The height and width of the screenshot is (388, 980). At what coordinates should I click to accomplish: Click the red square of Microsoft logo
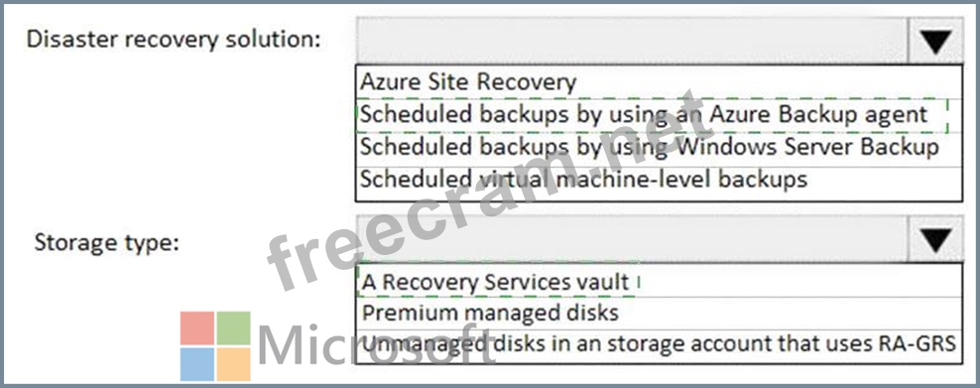pyautogui.click(x=197, y=328)
